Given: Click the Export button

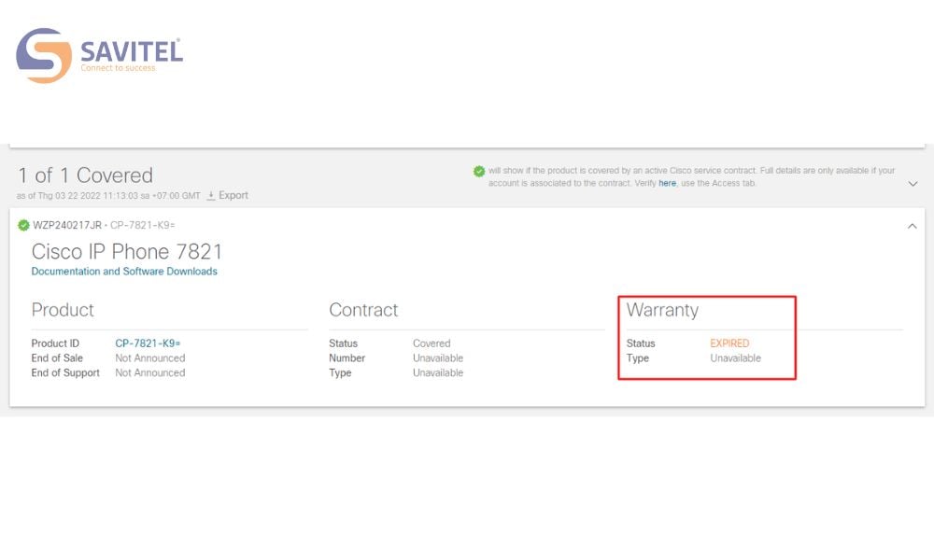Looking at the screenshot, I should [x=227, y=195].
